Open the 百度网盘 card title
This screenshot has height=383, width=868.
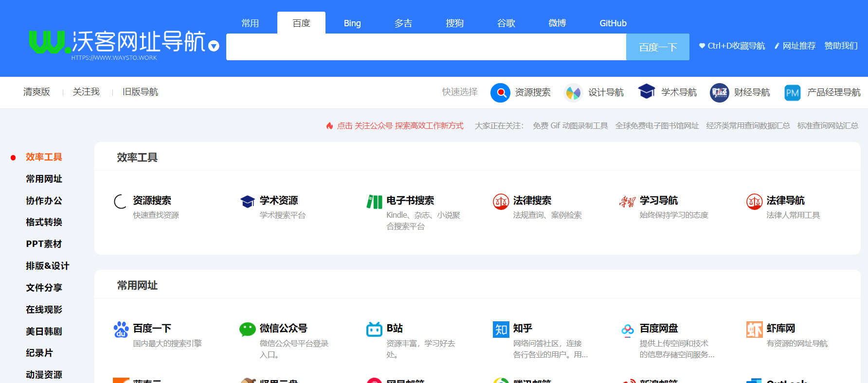[x=659, y=328]
